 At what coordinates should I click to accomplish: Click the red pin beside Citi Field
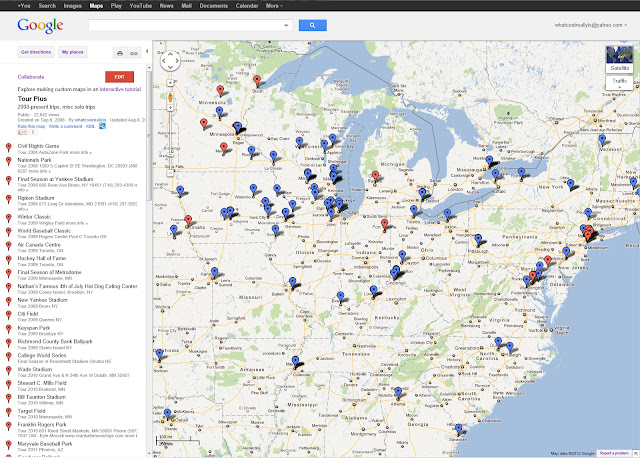[x=8, y=316]
